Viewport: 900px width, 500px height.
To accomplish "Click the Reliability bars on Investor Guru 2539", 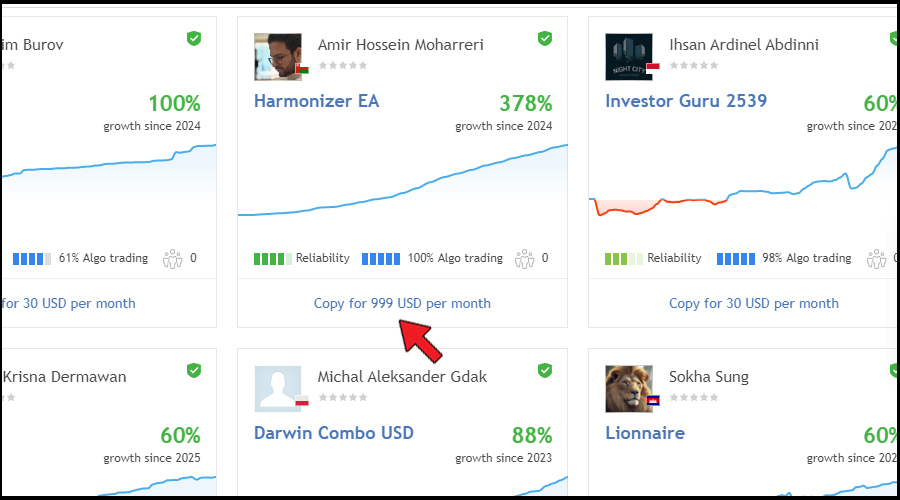I will coord(623,258).
